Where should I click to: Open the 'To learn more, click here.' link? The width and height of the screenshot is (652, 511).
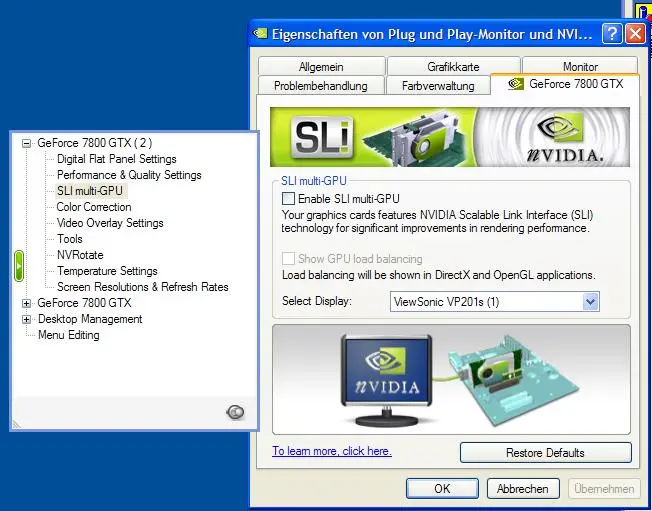click(332, 451)
